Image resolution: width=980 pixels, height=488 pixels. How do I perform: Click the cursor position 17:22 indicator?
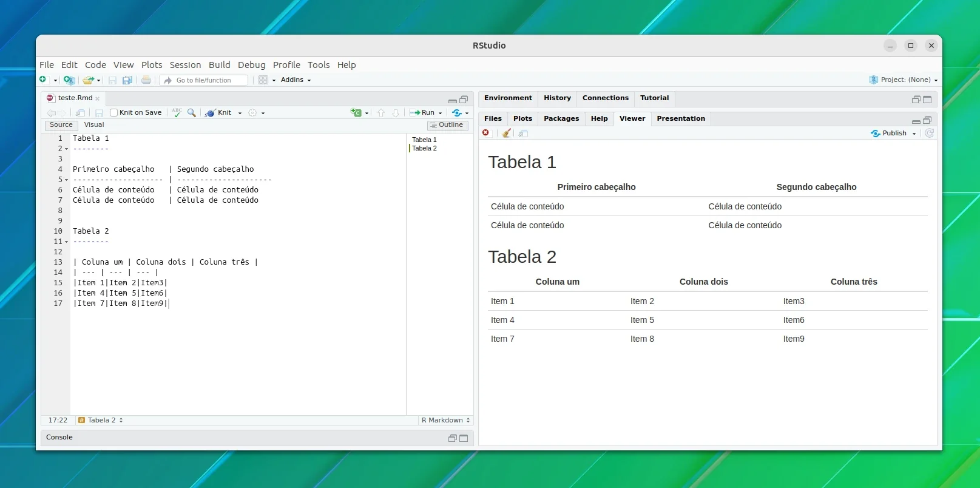click(x=58, y=420)
